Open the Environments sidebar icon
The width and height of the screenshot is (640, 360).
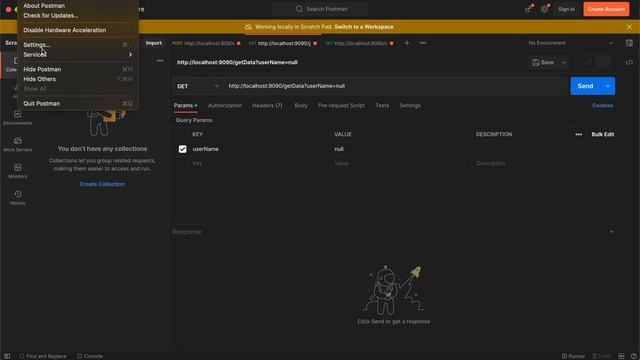tap(18, 118)
